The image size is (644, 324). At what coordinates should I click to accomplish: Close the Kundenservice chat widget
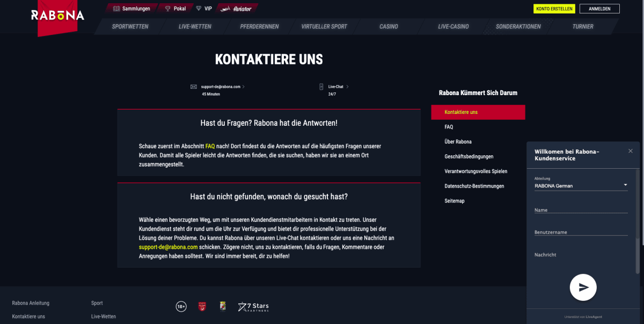[631, 151]
